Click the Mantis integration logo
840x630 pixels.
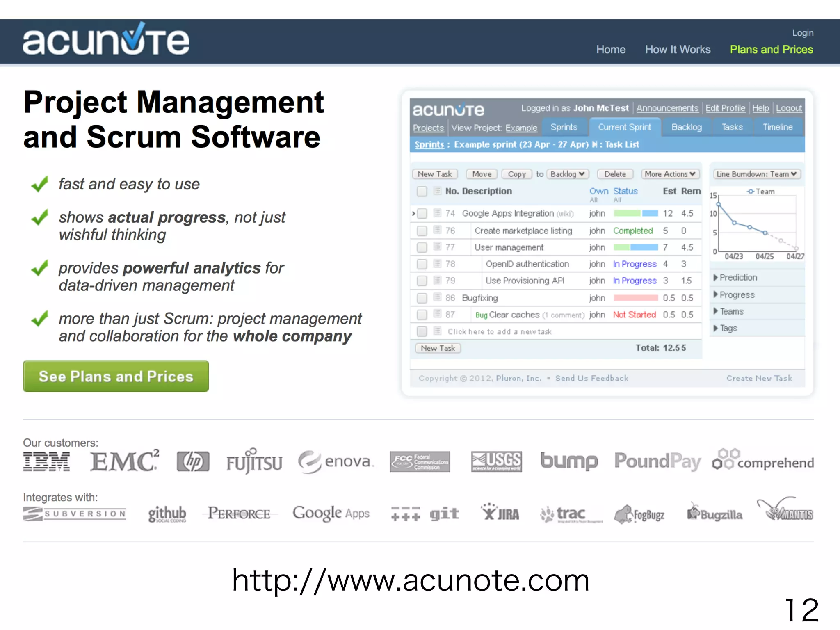(x=785, y=509)
